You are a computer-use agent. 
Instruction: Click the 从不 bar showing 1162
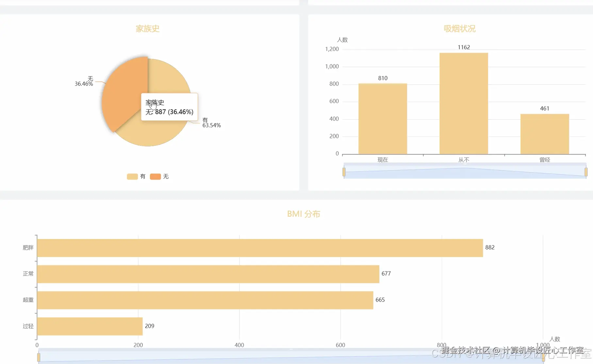pyautogui.click(x=464, y=103)
